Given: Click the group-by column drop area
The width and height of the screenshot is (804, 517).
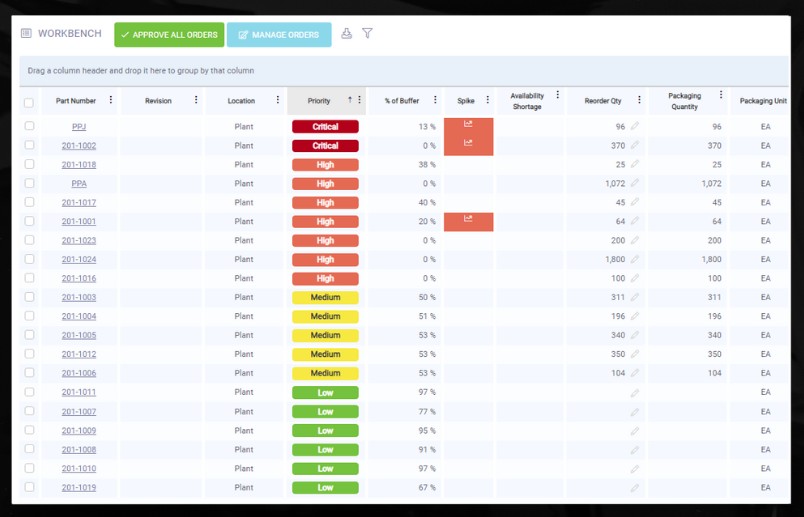Looking at the screenshot, I should pyautogui.click(x=400, y=71).
